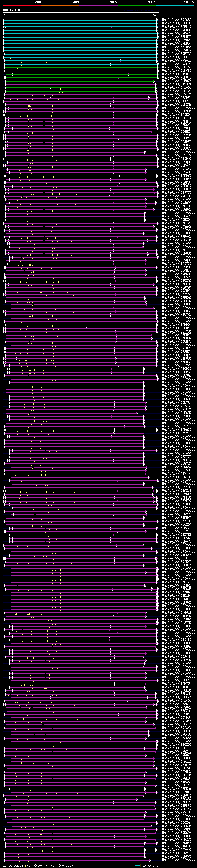
Task: Click the purple alignment bar for UniRef100_B6H2M9
Action: [82, 104]
